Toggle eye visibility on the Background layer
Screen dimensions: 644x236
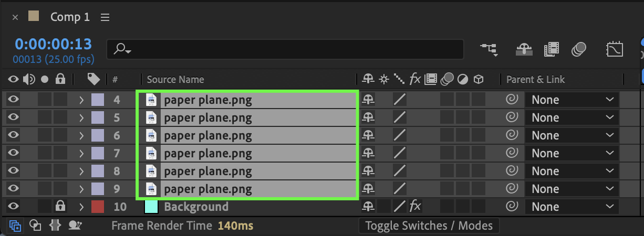(x=13, y=207)
